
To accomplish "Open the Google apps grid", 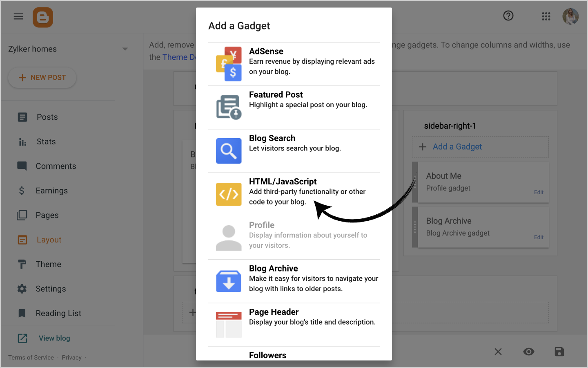I will pyautogui.click(x=546, y=16).
